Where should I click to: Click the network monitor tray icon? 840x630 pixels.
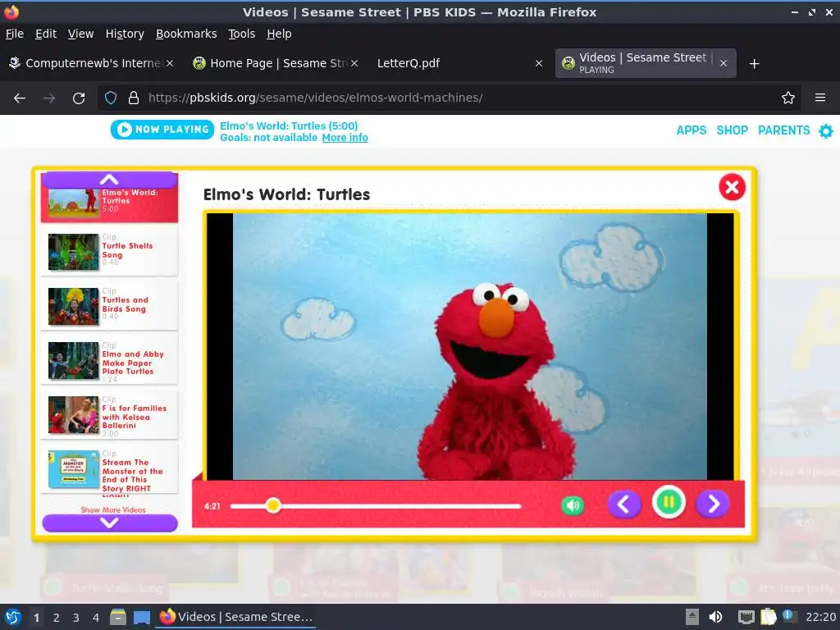tap(746, 617)
